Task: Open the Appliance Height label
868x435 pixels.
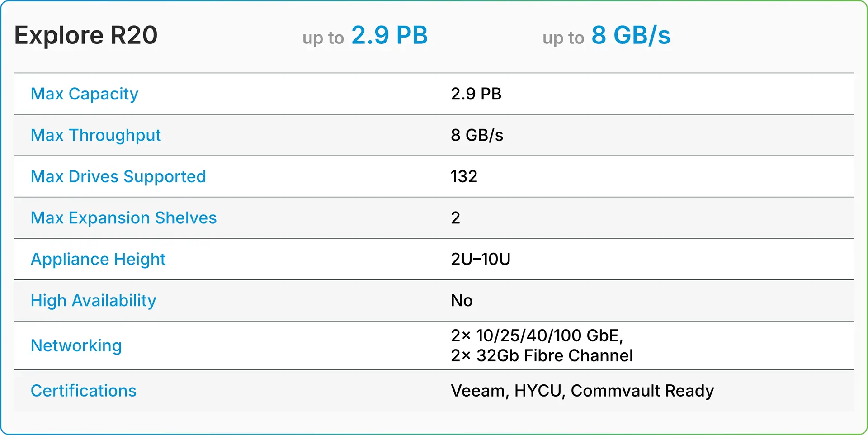Action: point(98,259)
